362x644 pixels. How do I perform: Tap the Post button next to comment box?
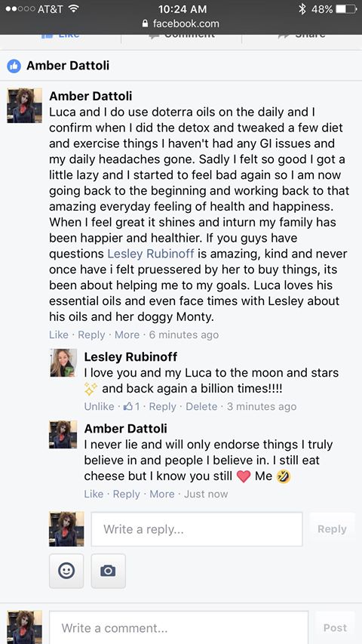[335, 627]
